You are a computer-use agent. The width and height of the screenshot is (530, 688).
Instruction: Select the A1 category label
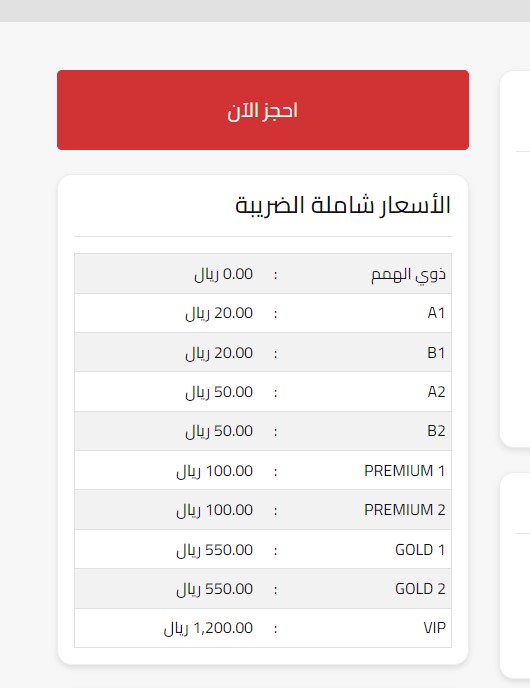pyautogui.click(x=436, y=313)
